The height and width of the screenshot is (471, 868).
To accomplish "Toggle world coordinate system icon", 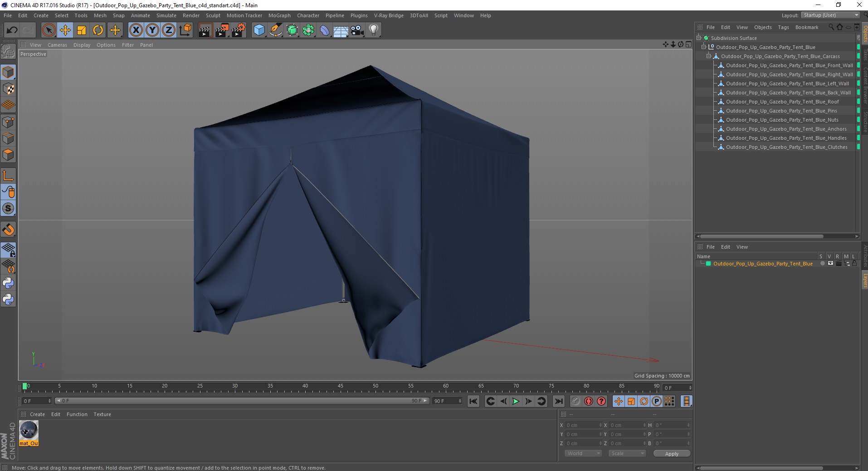I will click(185, 30).
